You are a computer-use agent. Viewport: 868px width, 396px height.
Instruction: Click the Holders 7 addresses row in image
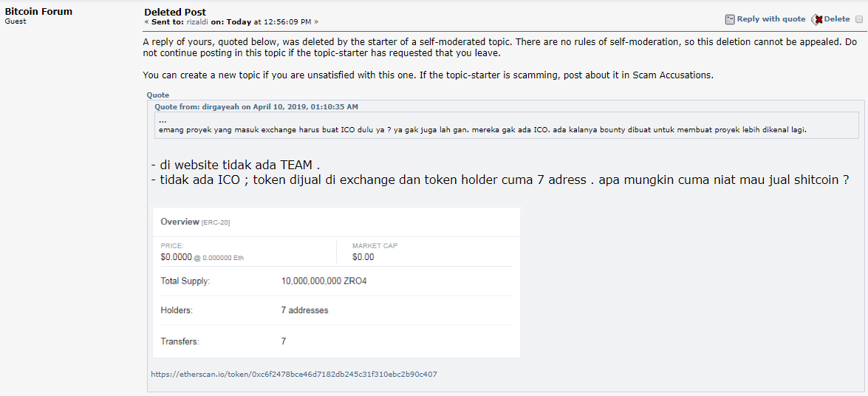pyautogui.click(x=337, y=310)
